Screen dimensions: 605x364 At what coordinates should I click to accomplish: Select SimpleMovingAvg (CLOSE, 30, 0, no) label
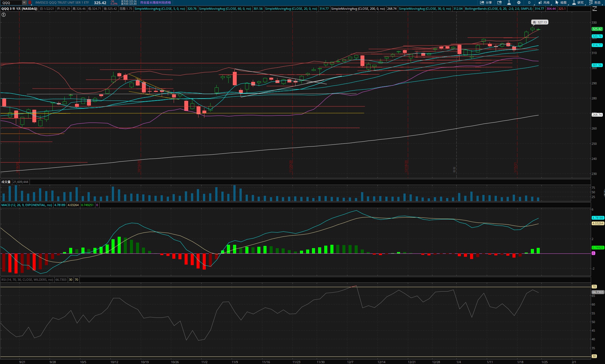click(425, 9)
